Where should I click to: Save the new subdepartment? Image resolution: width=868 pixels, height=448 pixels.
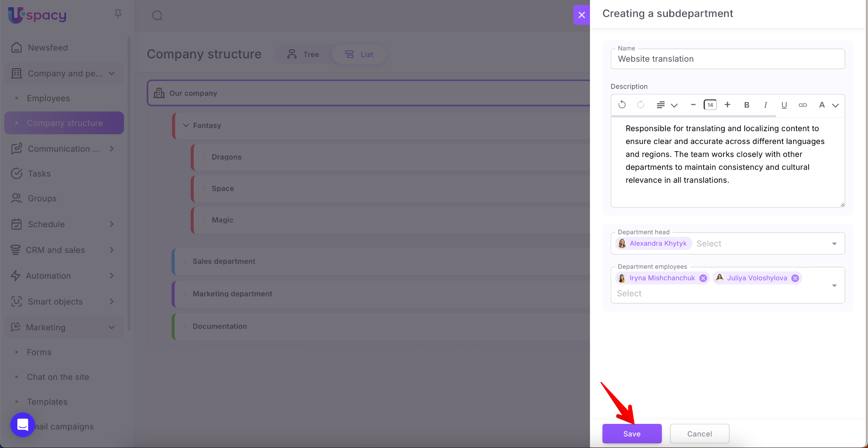[632, 434]
